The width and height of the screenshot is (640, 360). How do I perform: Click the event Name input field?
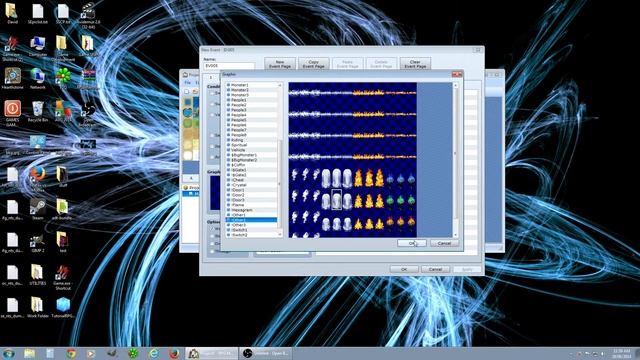(x=229, y=66)
